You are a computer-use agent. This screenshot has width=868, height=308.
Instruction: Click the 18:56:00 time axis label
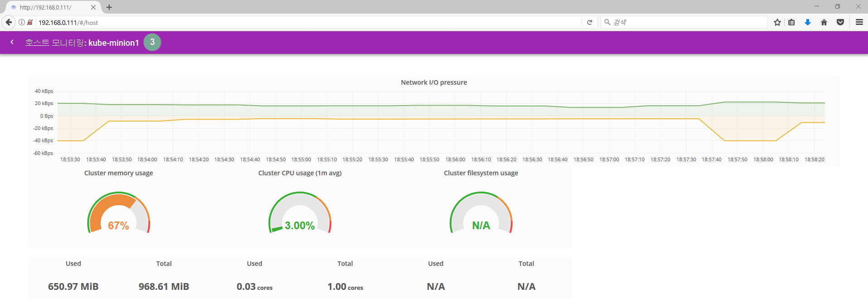pos(455,159)
